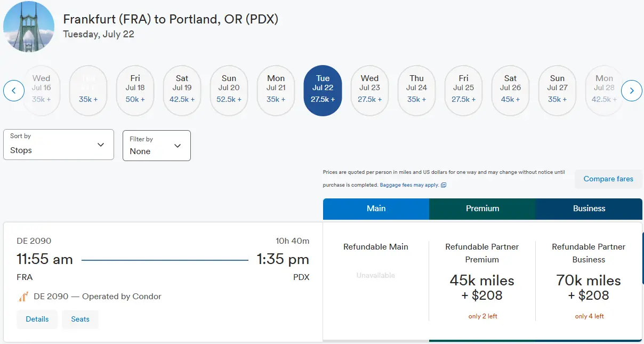Select the Premium fare tab
The image size is (644, 344).
(x=482, y=209)
